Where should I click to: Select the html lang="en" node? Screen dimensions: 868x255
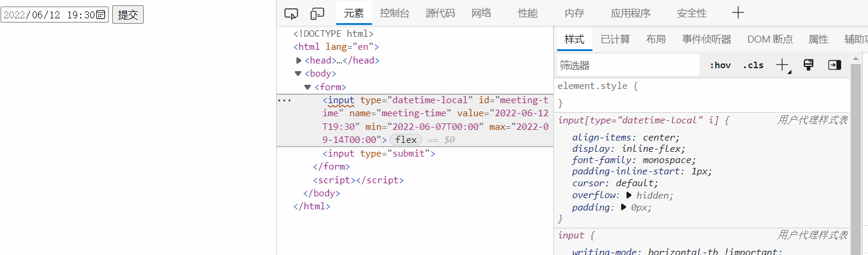336,47
